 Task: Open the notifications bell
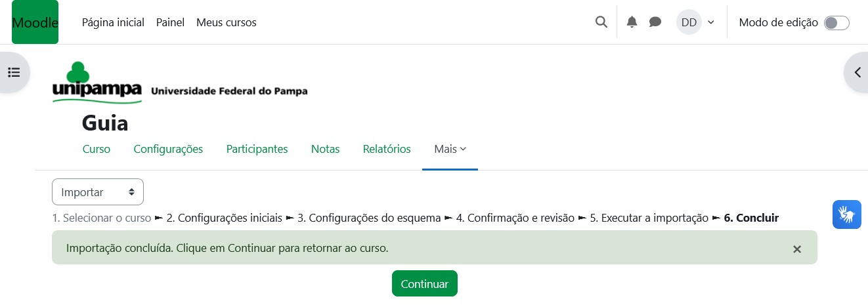pyautogui.click(x=632, y=22)
